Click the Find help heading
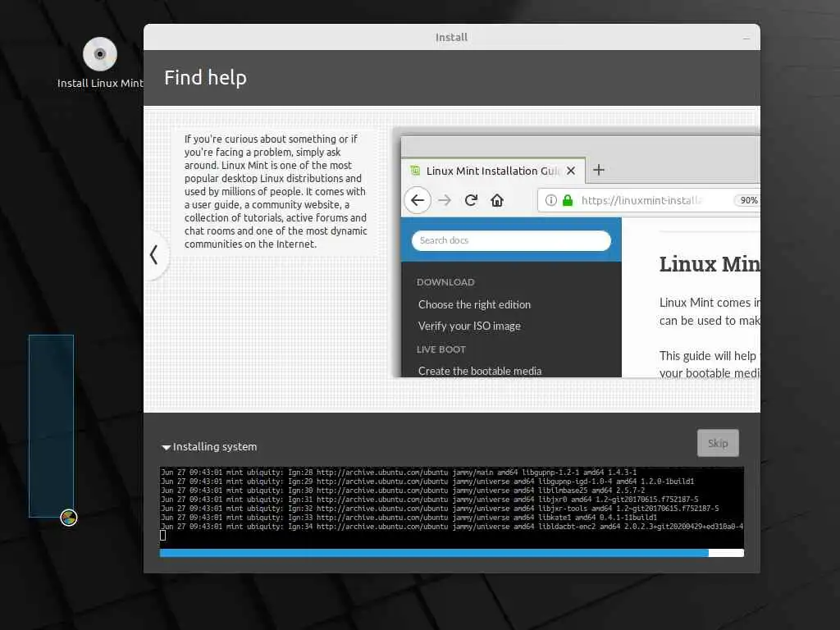The height and width of the screenshot is (630, 840). (x=205, y=78)
